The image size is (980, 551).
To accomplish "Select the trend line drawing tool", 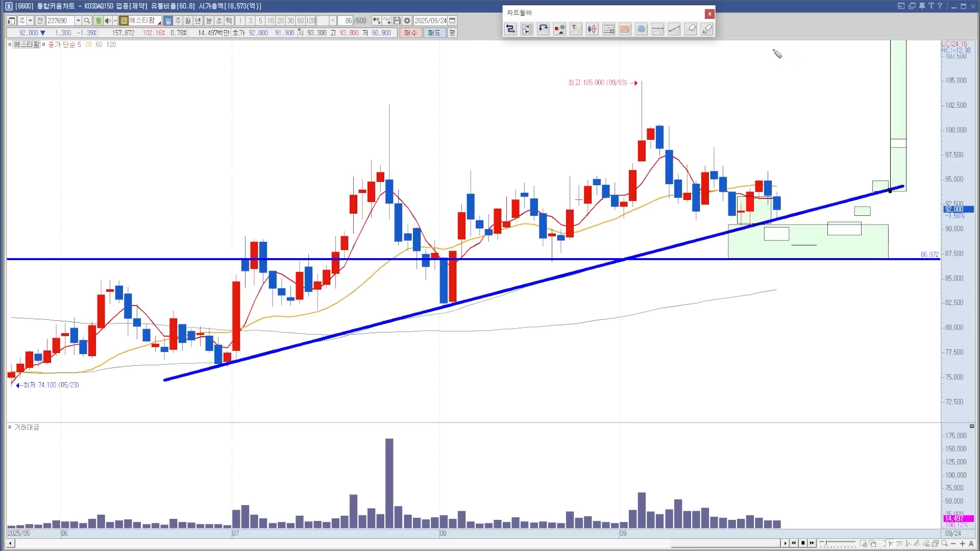I will pos(674,29).
